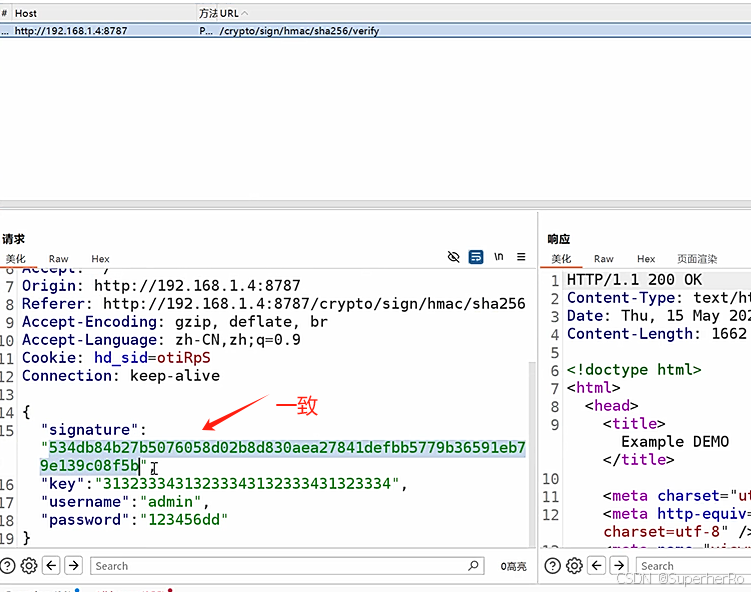
Task: Click the "password":"123456dd" line
Action: [x=134, y=520]
